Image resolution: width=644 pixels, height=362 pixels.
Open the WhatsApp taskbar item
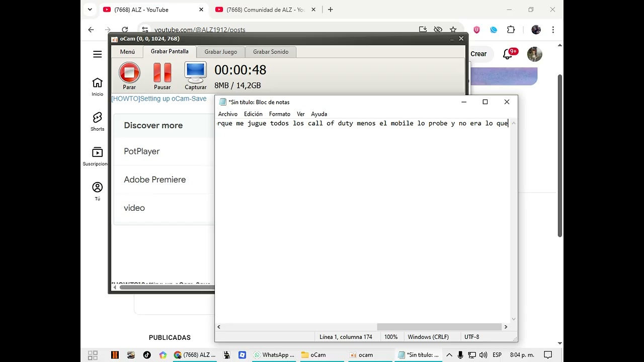coord(274,355)
